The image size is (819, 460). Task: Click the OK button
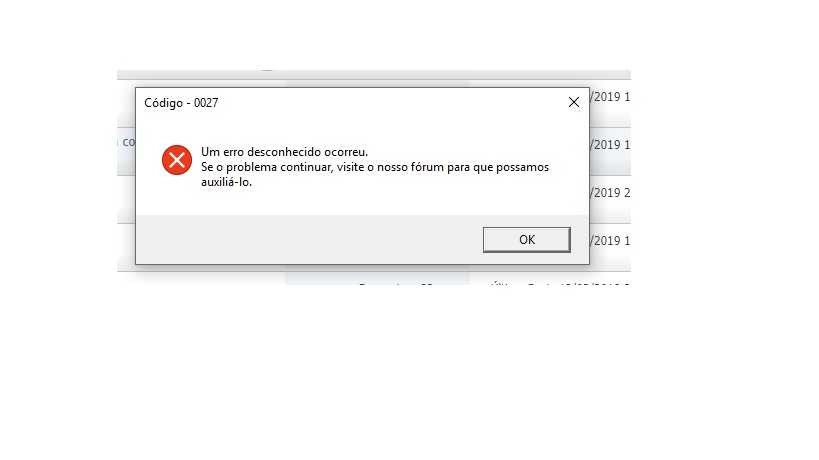pyautogui.click(x=526, y=240)
